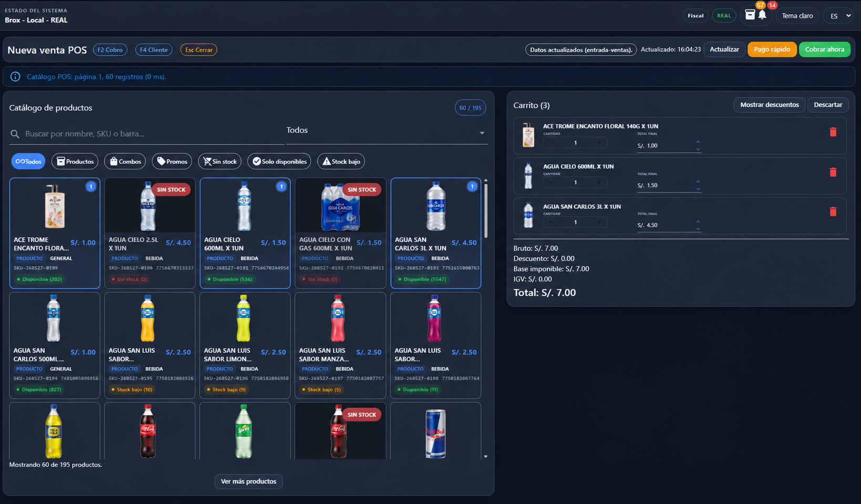This screenshot has height=504, width=861.
Task: Click the REAL mode badge
Action: [724, 16]
